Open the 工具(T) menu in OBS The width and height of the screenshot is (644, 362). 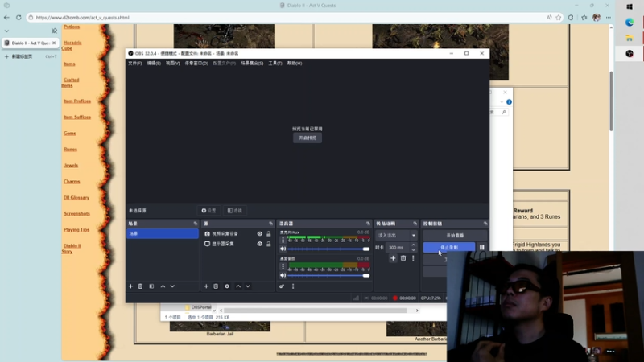point(275,64)
